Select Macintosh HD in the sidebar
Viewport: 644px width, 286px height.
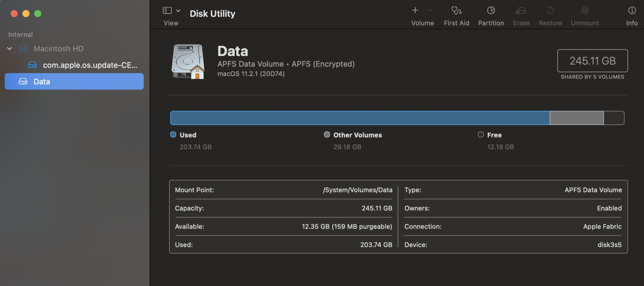[58, 49]
